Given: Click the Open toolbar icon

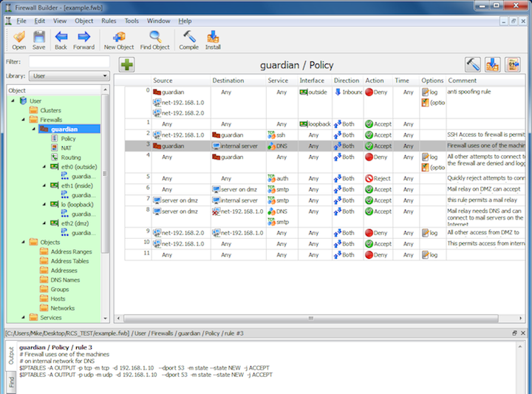Looking at the screenshot, I should [x=19, y=40].
